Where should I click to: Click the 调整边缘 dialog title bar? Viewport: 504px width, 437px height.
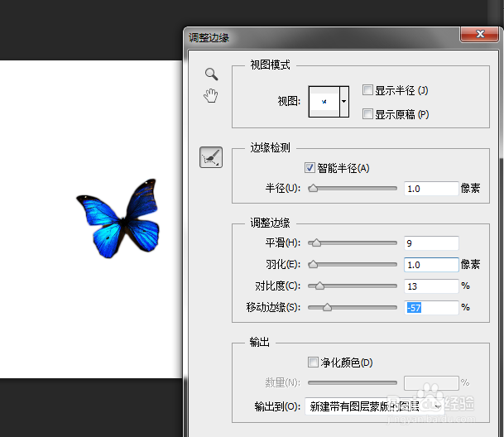321,37
